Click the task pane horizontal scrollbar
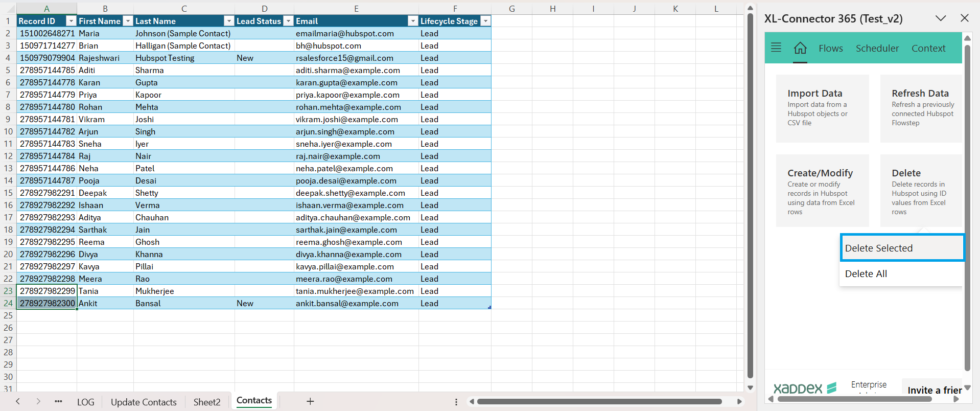The width and height of the screenshot is (980, 411). 854,399
